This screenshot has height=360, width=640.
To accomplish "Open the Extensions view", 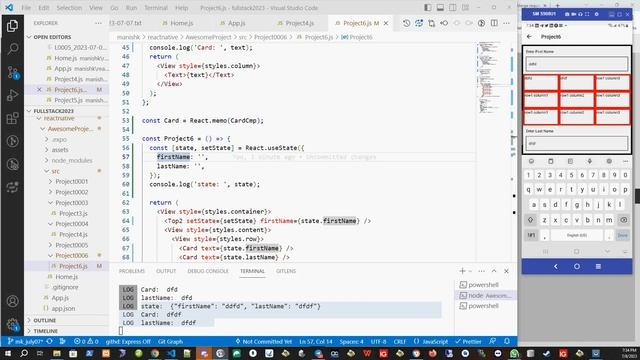I will click(x=12, y=118).
